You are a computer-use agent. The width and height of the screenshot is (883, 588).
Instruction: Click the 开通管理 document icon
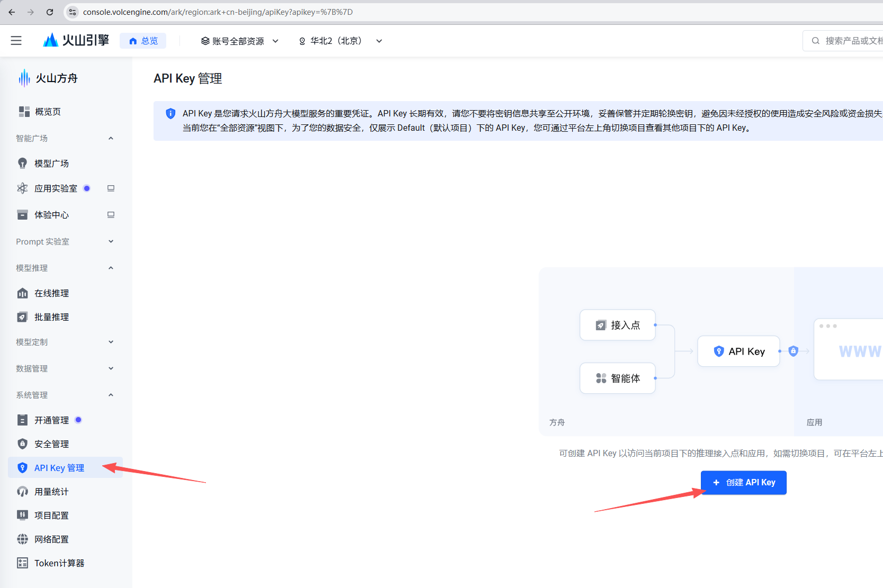click(22, 420)
